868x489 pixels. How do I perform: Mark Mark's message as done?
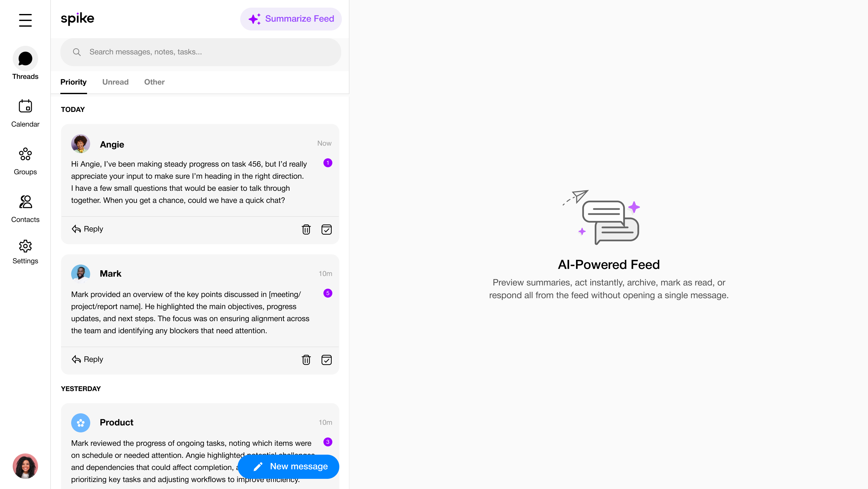click(326, 360)
